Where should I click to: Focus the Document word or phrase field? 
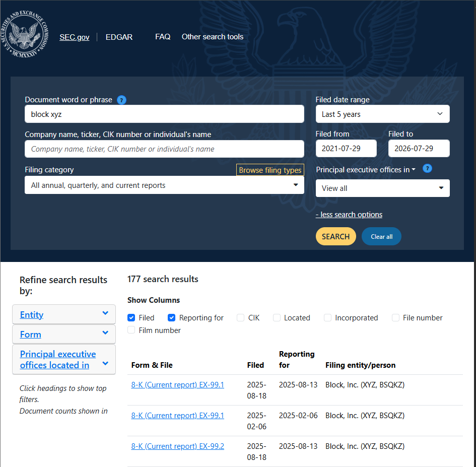tap(164, 114)
